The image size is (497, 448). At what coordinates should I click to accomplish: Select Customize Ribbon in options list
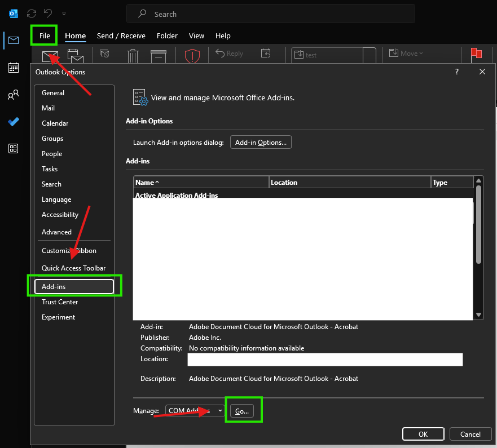tap(74, 250)
